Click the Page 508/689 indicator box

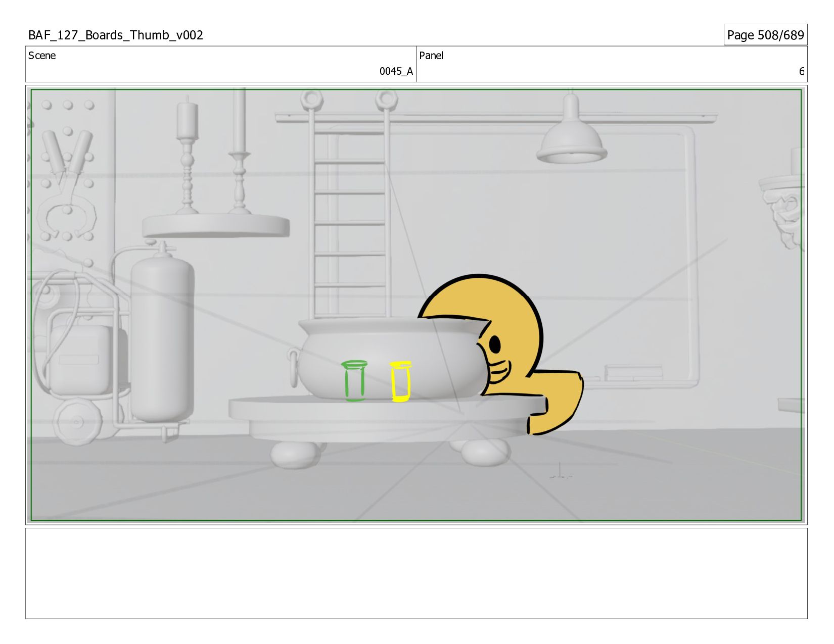point(765,35)
